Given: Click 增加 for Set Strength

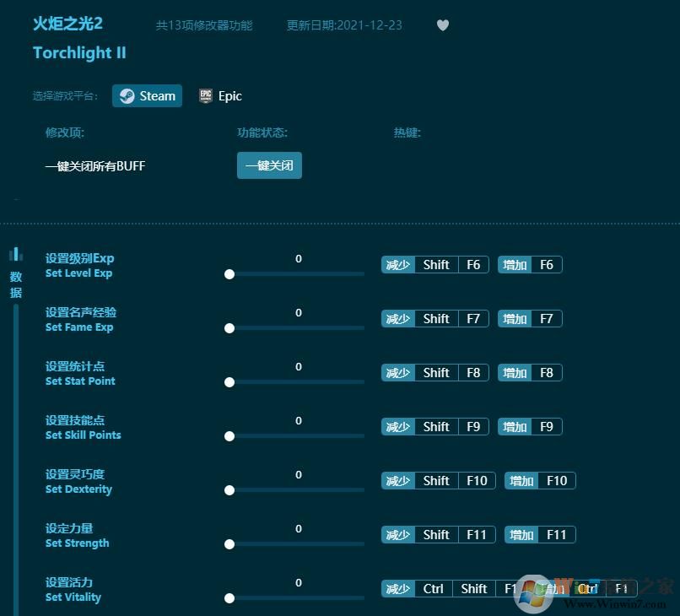Looking at the screenshot, I should pyautogui.click(x=521, y=535).
